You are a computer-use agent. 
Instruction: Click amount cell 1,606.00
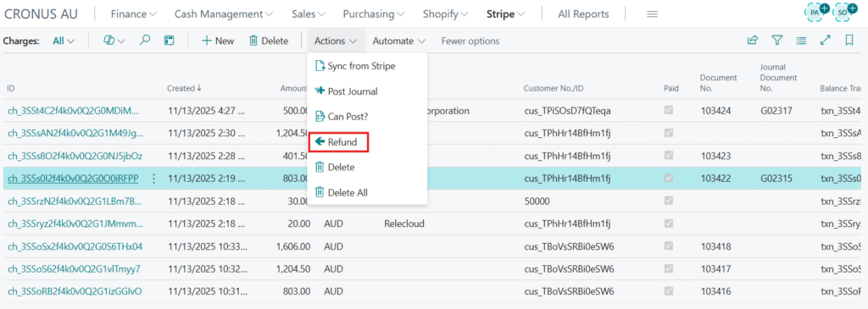pos(293,246)
